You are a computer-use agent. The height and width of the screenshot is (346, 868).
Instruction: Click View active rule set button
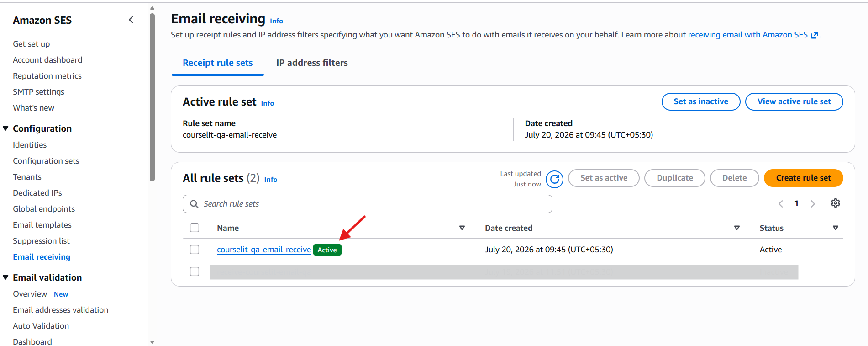click(x=794, y=101)
